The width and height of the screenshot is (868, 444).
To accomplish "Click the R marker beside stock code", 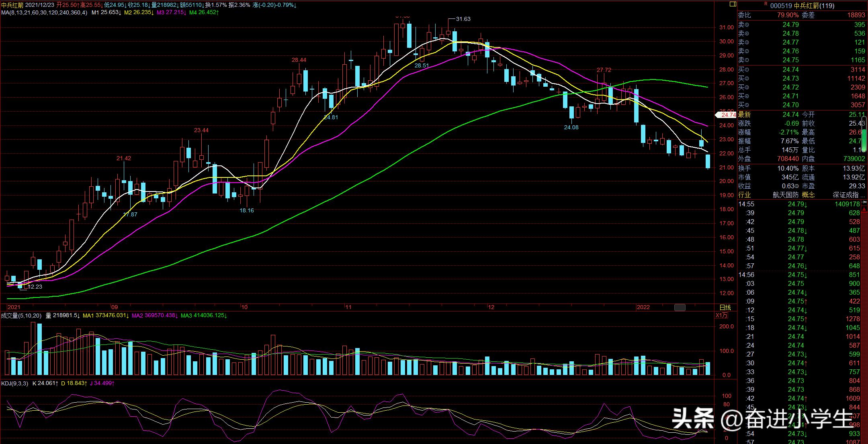I will [766, 4].
